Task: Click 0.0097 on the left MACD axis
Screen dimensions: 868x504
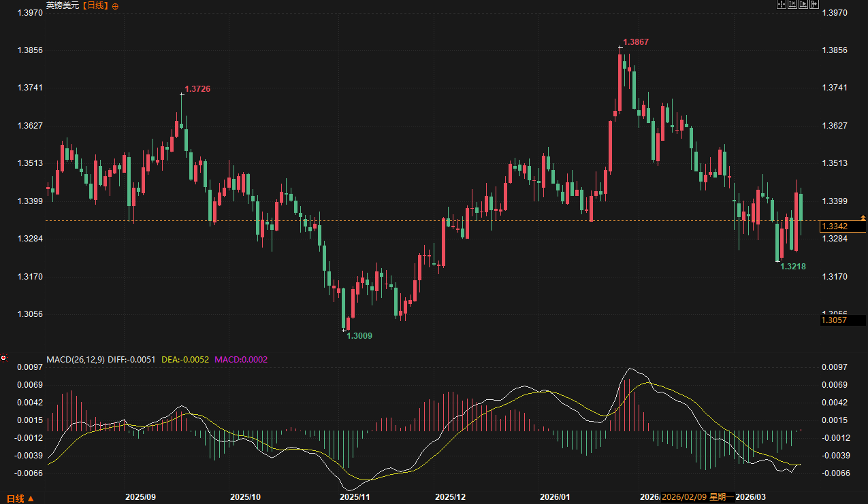Action: tap(31, 367)
